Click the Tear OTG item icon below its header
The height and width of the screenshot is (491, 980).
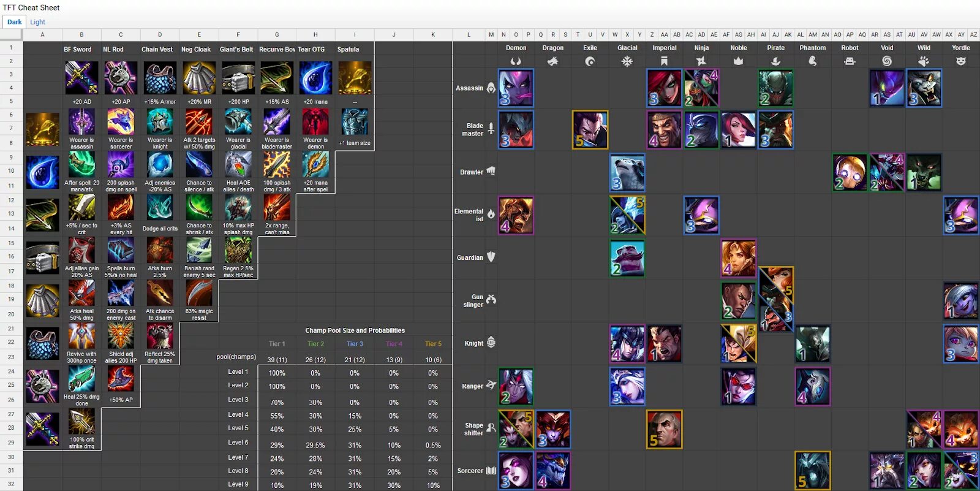click(x=315, y=78)
